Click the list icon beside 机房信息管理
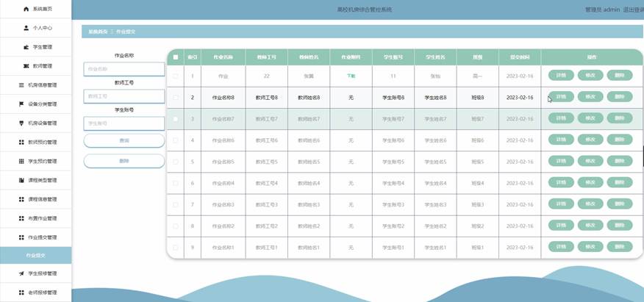Screen dimensions: 644x302 pyautogui.click(x=21, y=85)
